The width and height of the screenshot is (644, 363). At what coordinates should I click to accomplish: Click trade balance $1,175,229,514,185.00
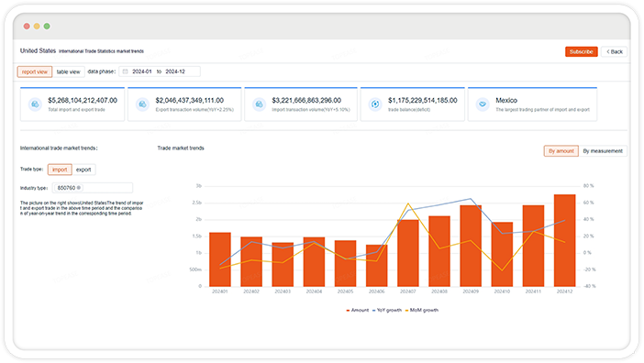coord(423,101)
